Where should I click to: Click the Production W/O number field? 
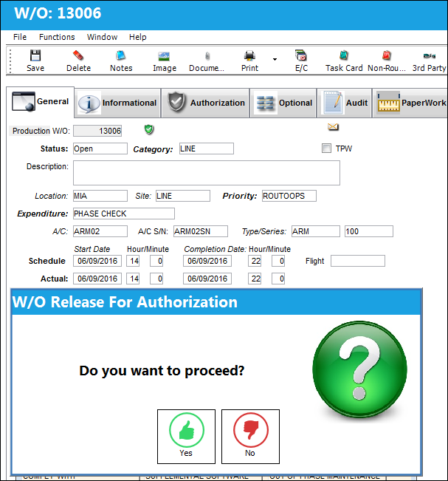tap(97, 131)
